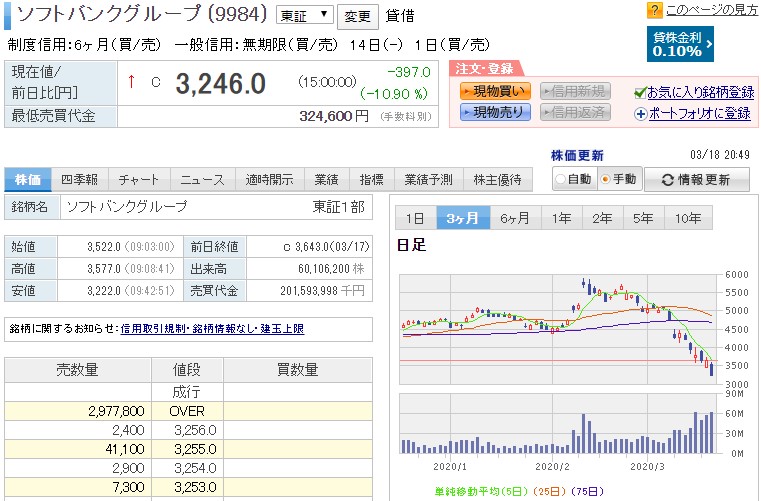This screenshot has width=761, height=501.
Task: Click the 単純移動平均 legend text
Action: coord(518,492)
